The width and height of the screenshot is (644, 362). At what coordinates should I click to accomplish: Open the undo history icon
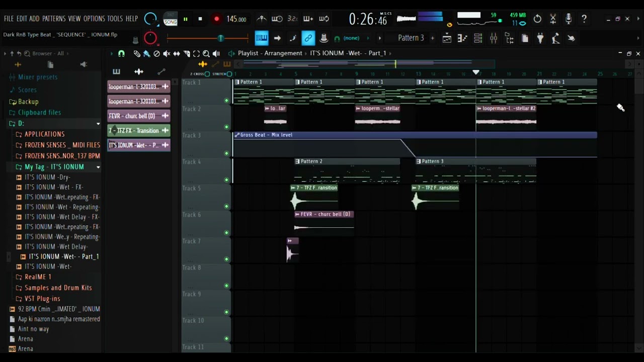pyautogui.click(x=537, y=19)
